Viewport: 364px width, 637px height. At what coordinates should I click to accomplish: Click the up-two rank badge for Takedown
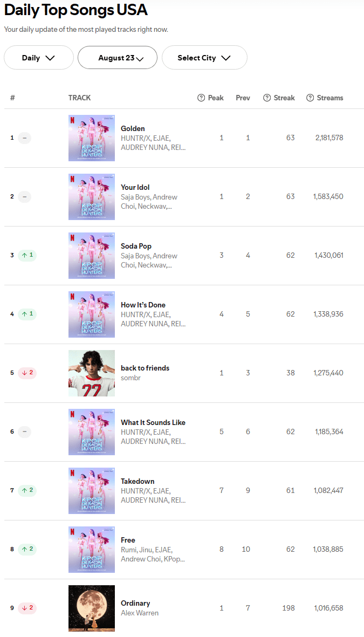(27, 490)
